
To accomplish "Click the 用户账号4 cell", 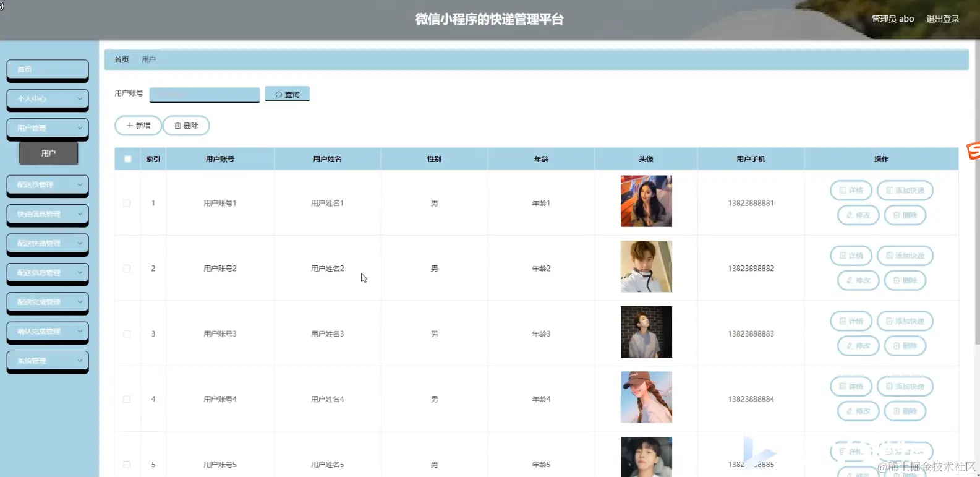I will [220, 399].
